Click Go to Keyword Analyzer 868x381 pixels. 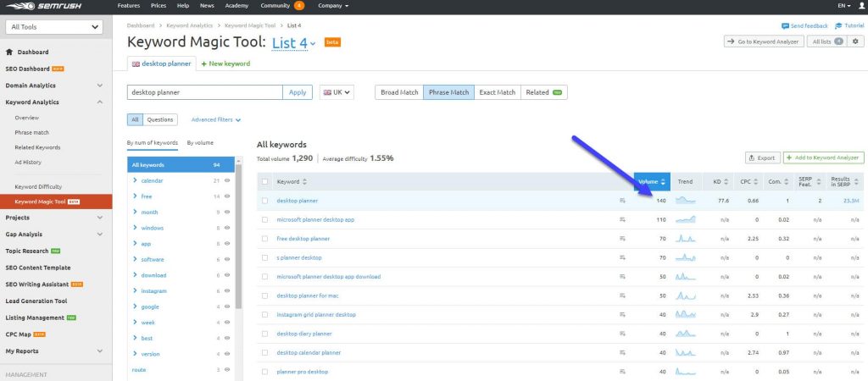pos(764,41)
